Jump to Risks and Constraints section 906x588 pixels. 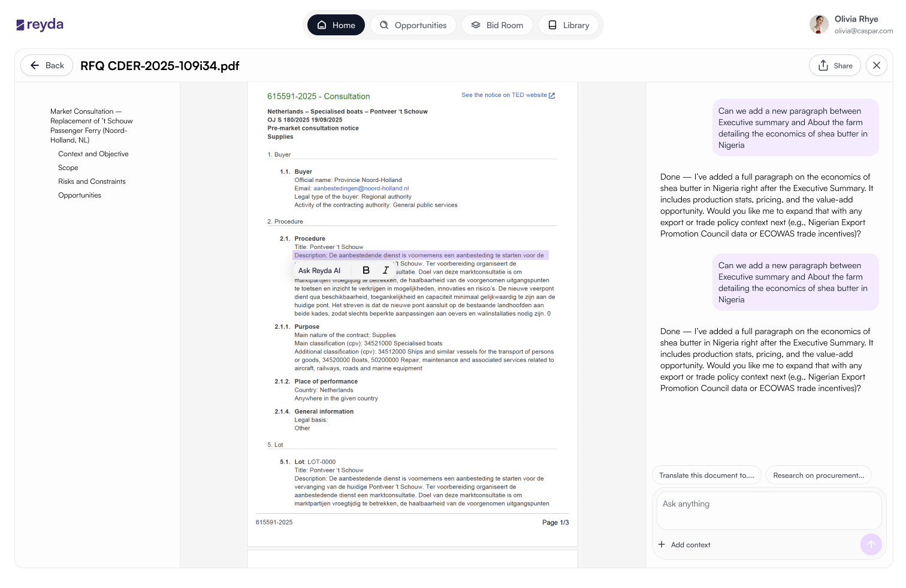point(92,181)
